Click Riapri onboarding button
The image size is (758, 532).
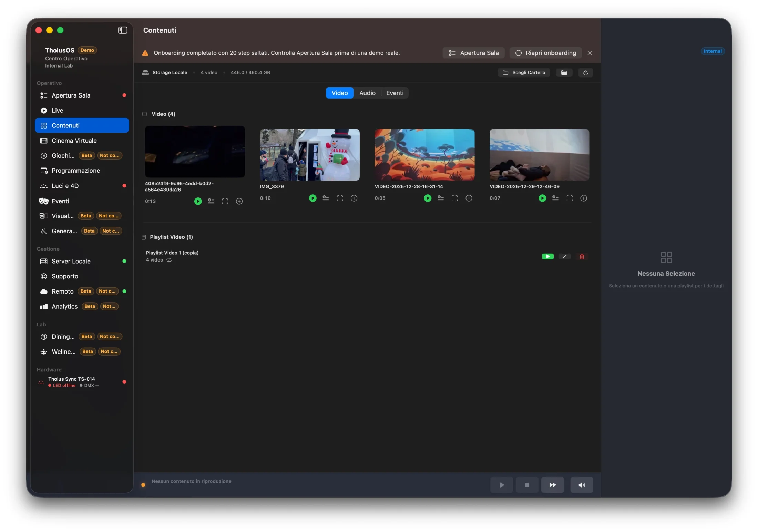[545, 53]
